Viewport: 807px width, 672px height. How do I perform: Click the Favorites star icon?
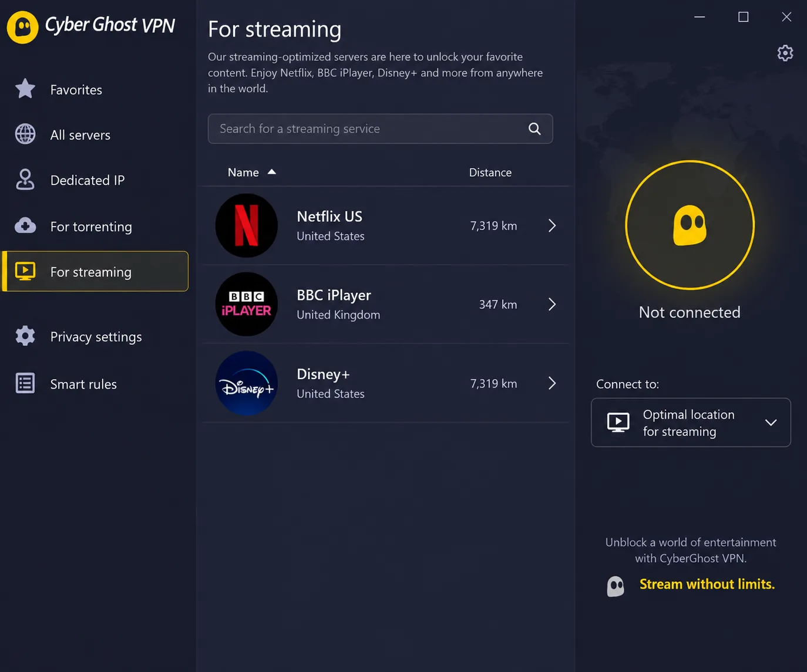[25, 89]
